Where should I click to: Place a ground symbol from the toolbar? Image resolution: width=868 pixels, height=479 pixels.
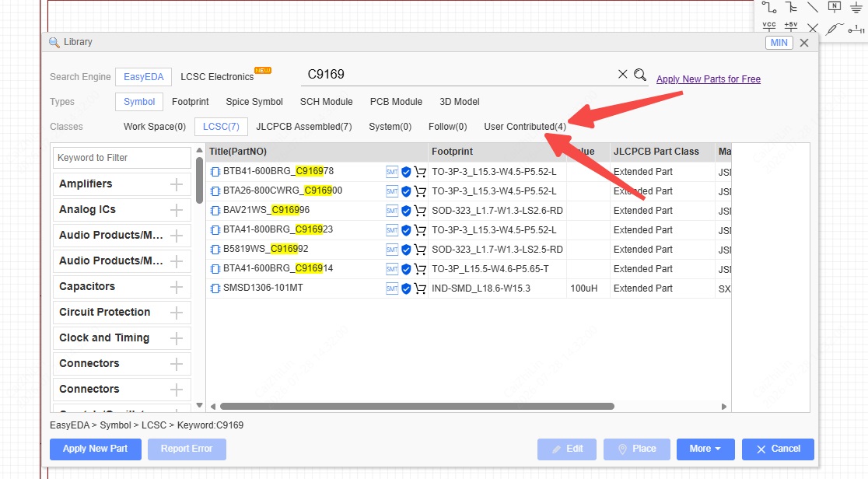(x=856, y=7)
